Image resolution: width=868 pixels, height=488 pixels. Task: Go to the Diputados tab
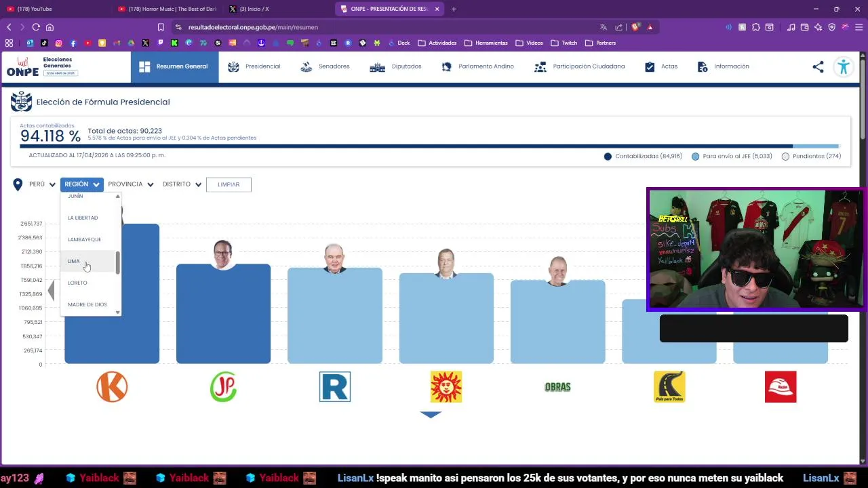point(395,66)
